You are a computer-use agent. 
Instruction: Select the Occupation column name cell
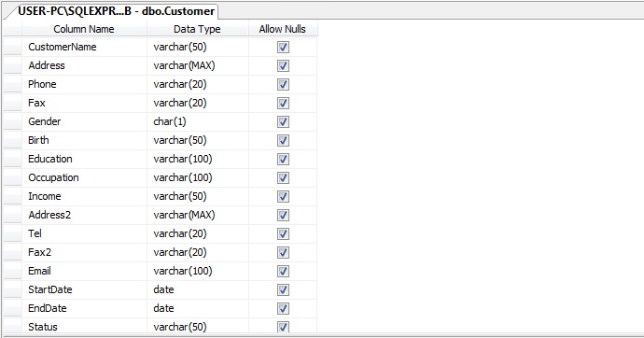(84, 177)
